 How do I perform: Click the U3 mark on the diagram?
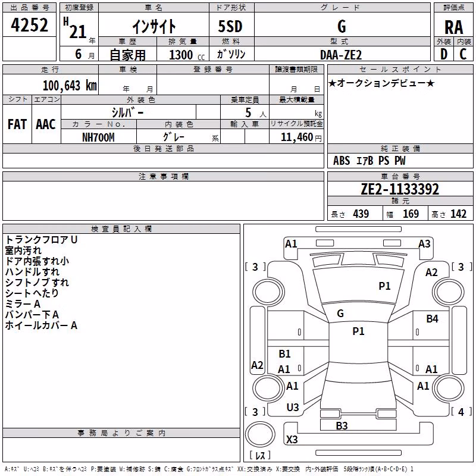coord(293,408)
